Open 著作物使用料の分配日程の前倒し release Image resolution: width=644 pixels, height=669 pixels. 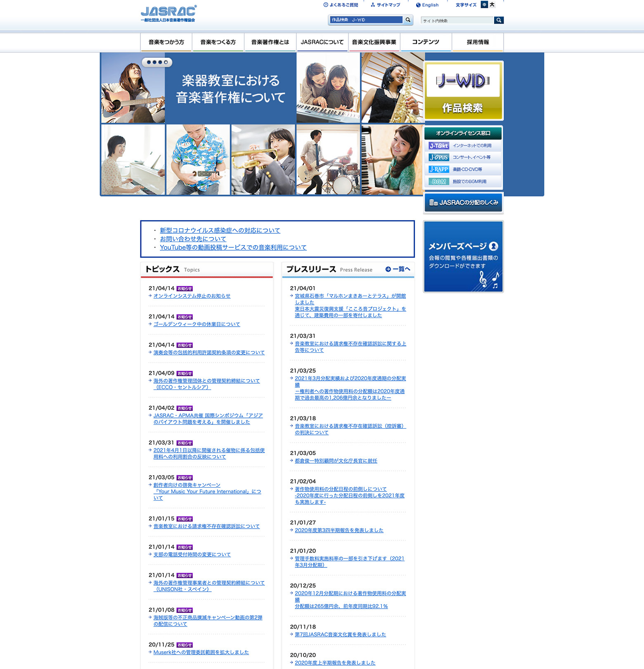350,496
